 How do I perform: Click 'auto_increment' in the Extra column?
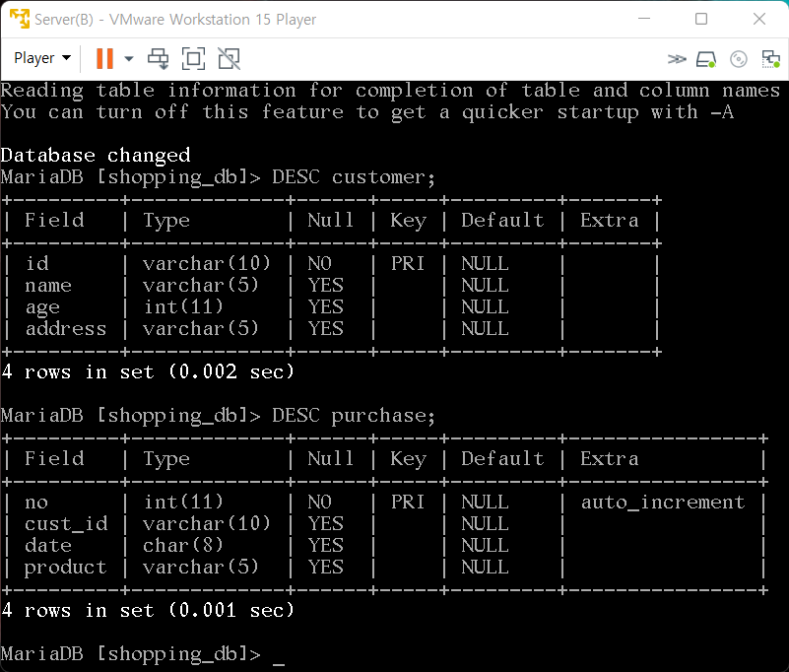click(663, 503)
